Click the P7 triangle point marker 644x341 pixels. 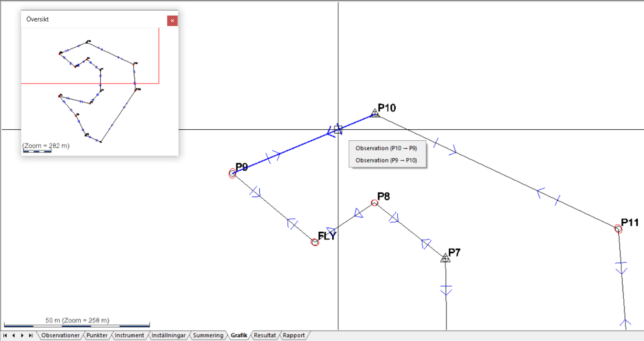445,258
